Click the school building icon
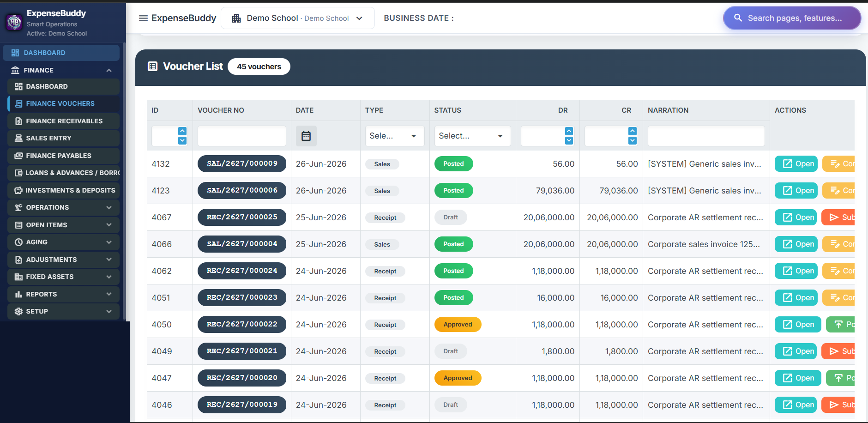 click(236, 18)
